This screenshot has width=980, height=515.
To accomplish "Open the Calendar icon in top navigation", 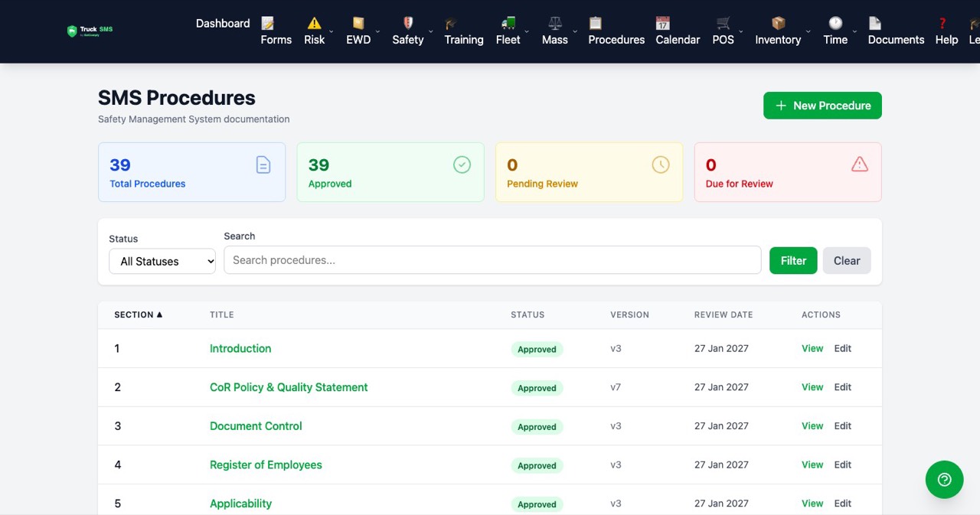I will pos(662,23).
